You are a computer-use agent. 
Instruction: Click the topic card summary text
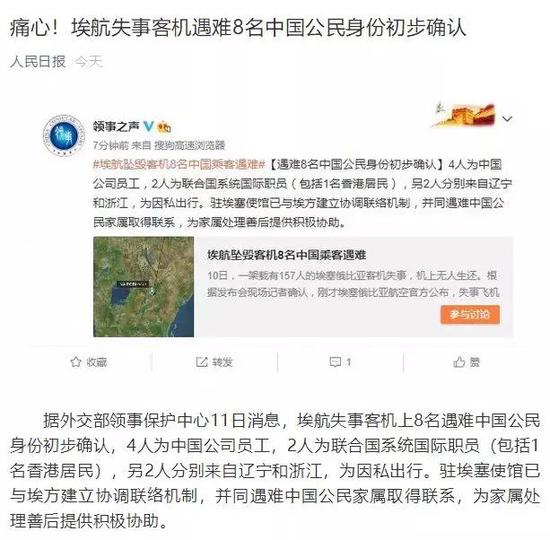point(353,284)
